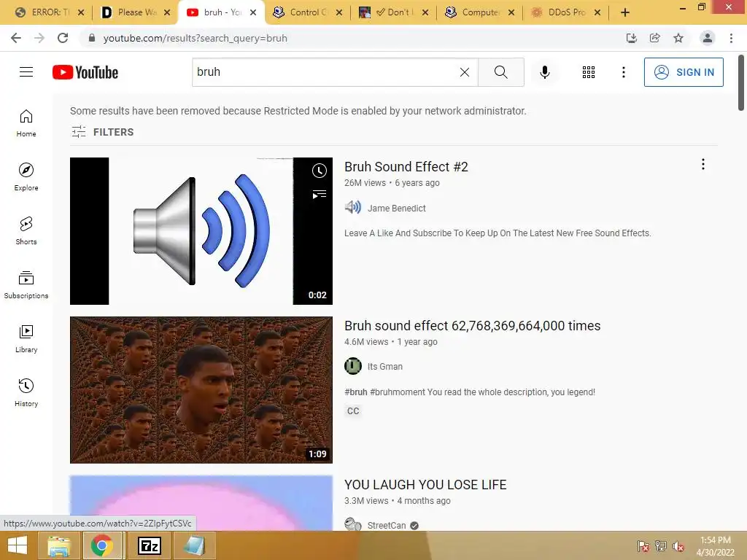Switch to the Please Wait tab
This screenshot has height=560, width=747.
[136, 12]
